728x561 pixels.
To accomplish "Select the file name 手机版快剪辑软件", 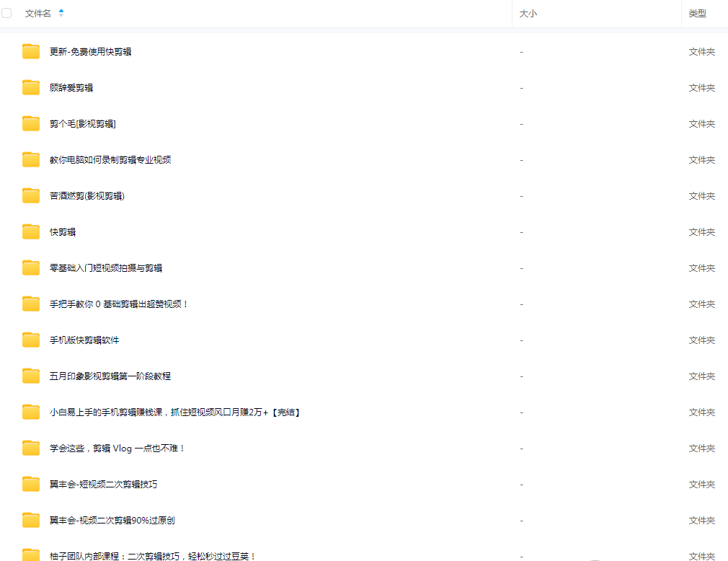I will pyautogui.click(x=84, y=340).
